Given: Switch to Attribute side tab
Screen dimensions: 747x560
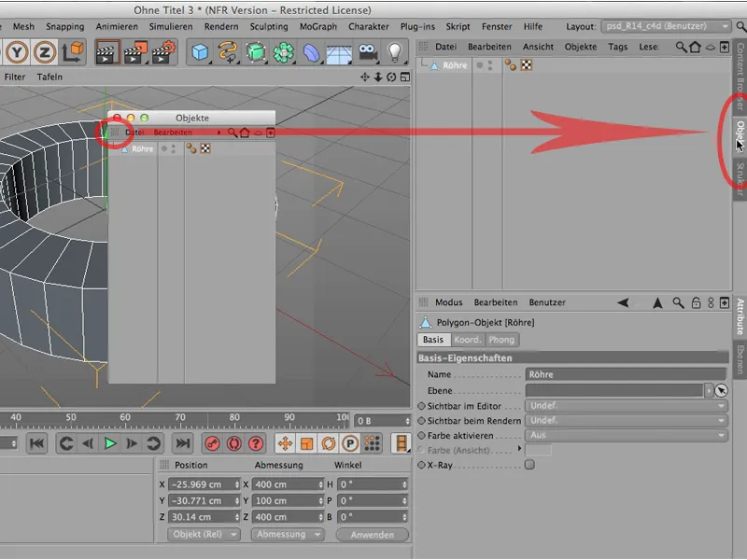Looking at the screenshot, I should tap(740, 316).
